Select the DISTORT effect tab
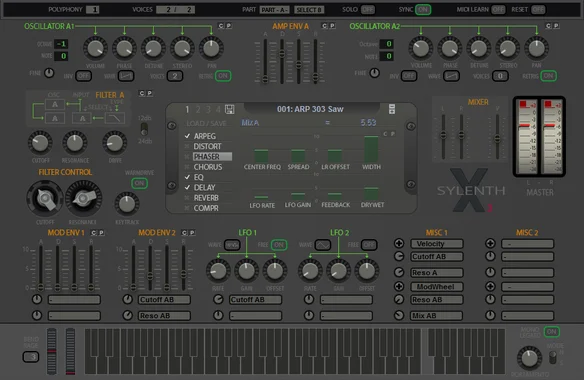The width and height of the screenshot is (584, 380). 207,146
